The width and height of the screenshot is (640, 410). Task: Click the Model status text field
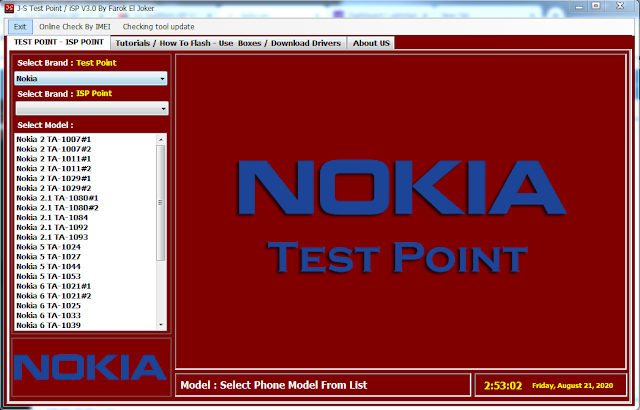pos(323,385)
